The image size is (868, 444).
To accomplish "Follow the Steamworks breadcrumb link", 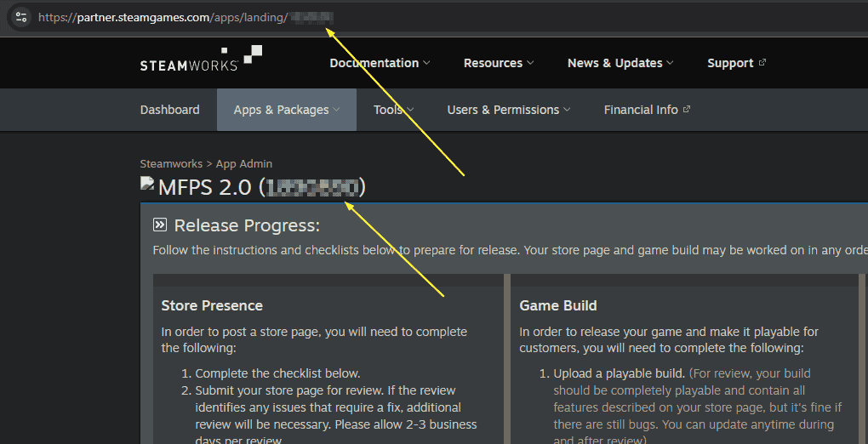I will (171, 163).
